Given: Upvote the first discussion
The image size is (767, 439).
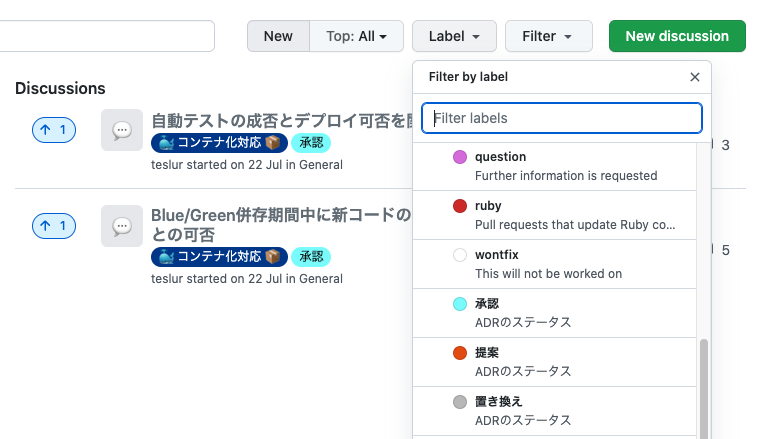Looking at the screenshot, I should (54, 130).
